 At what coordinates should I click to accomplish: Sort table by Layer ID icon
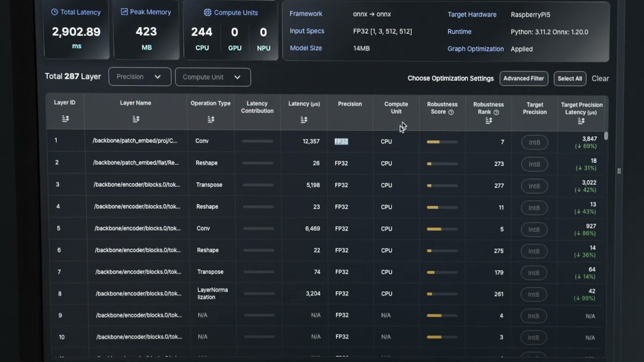[x=65, y=119]
